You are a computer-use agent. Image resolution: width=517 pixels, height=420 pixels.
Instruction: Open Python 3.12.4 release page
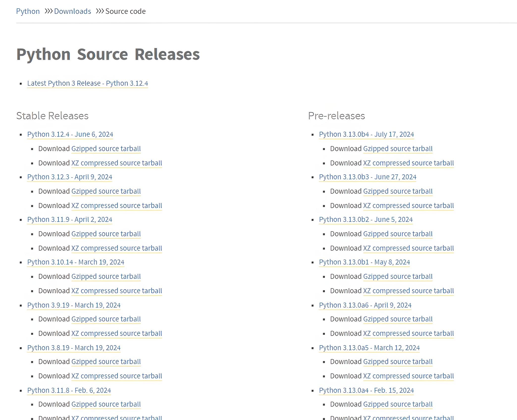(x=70, y=134)
